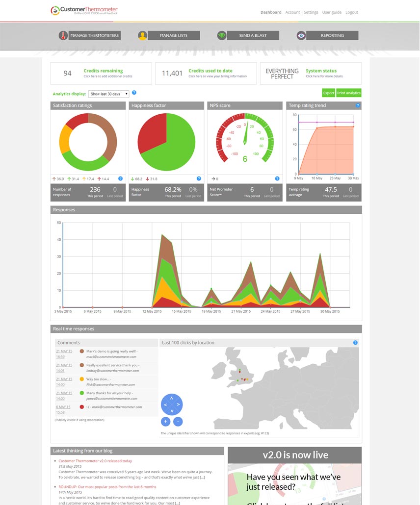The width and height of the screenshot is (420, 505).
Task: Click the 236 number of responses value
Action: click(95, 189)
